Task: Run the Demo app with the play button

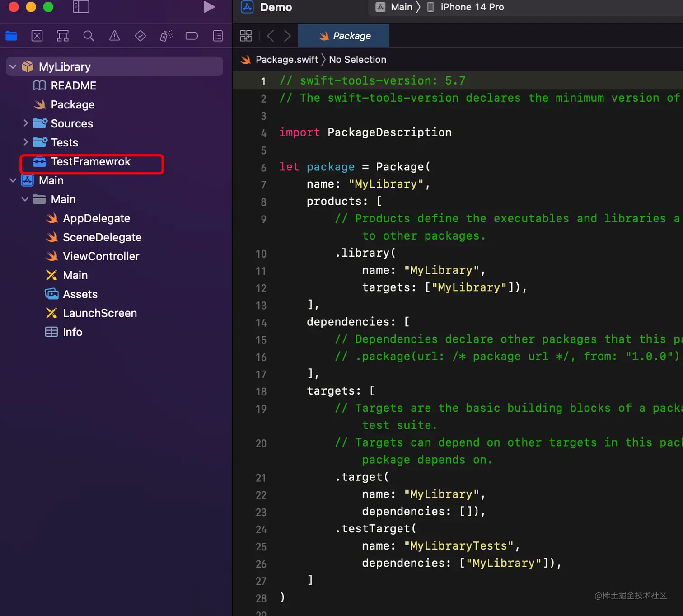Action: click(x=209, y=7)
